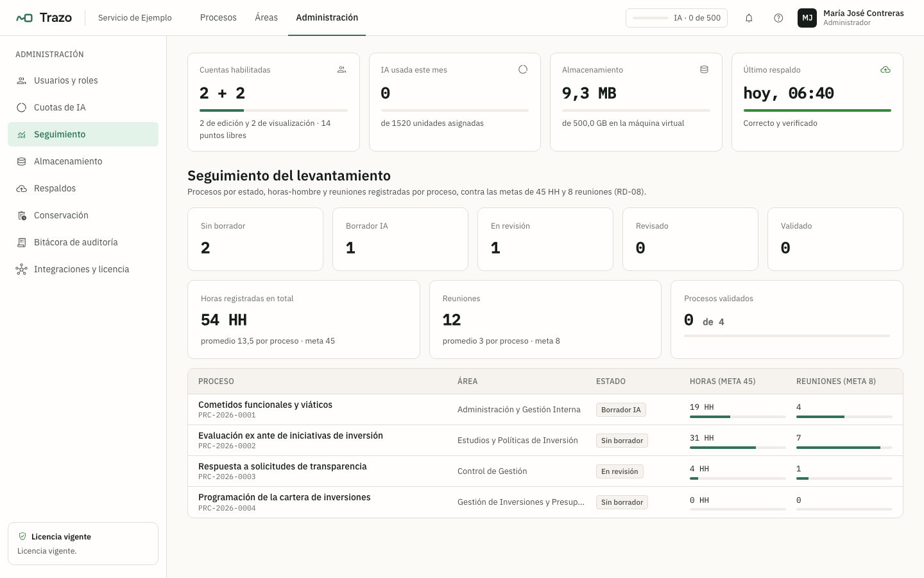Click the ESTADO column header
924x578 pixels.
coord(611,381)
